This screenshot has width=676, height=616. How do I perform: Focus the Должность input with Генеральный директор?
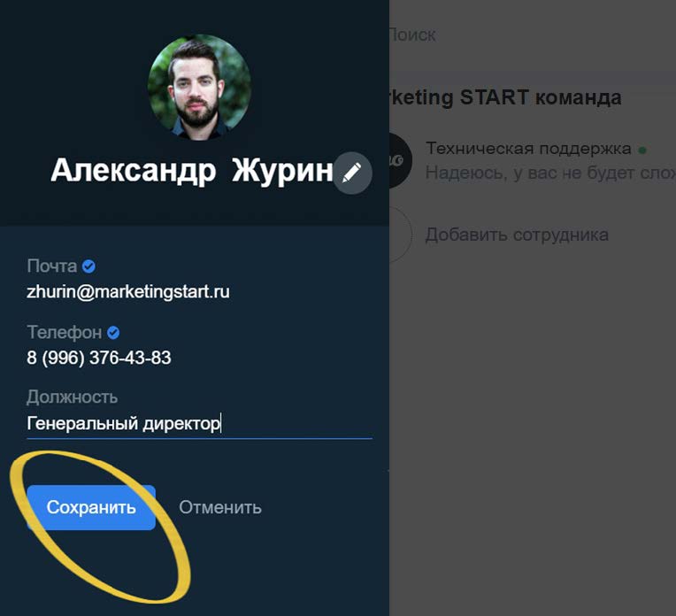[199, 424]
